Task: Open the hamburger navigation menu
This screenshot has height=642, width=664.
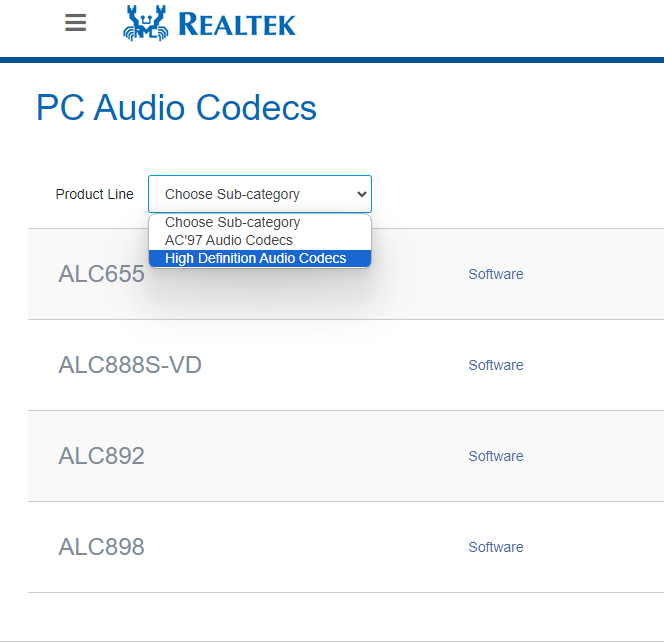Action: [76, 23]
